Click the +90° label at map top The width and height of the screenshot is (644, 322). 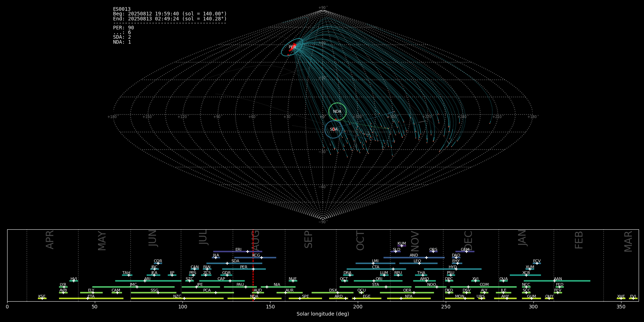[323, 8]
